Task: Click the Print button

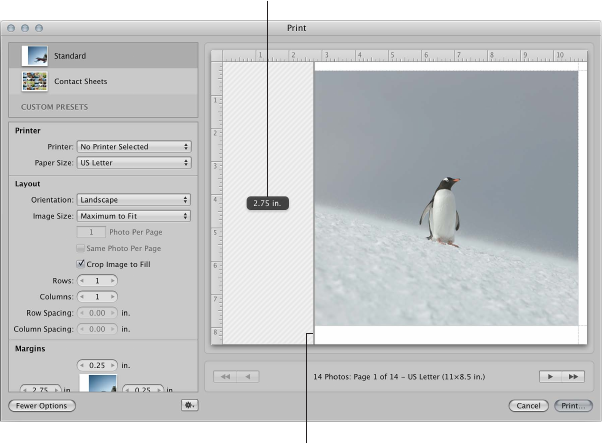Action: click(x=572, y=406)
